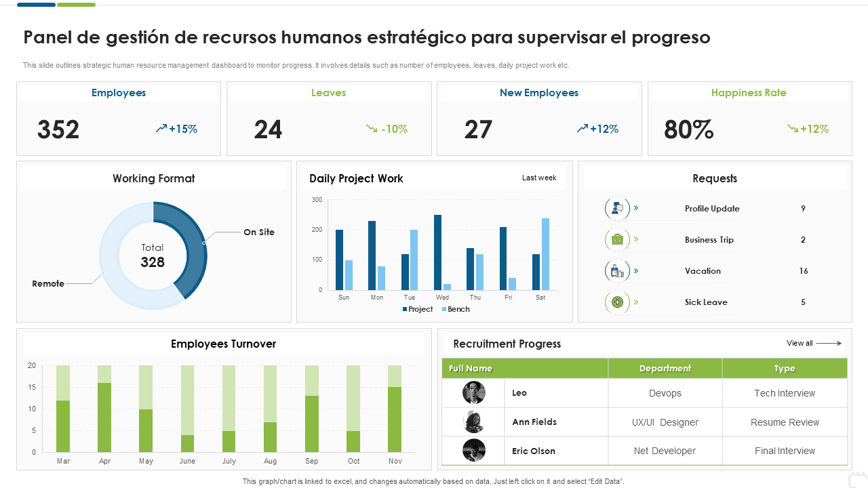
Task: Click the Net Developer cell
Action: point(665,451)
